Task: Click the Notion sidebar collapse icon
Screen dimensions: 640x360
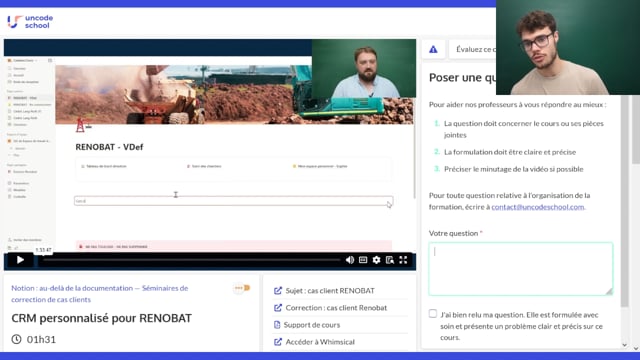Action: pyautogui.click(x=50, y=60)
